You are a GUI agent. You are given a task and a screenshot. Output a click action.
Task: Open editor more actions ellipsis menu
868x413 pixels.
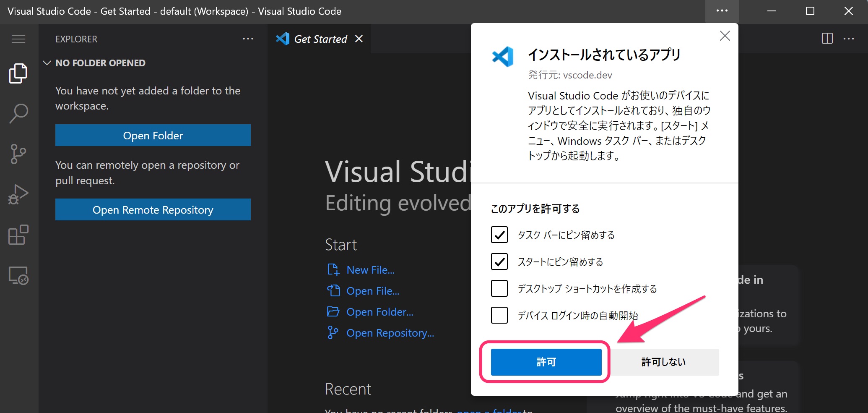coord(849,39)
